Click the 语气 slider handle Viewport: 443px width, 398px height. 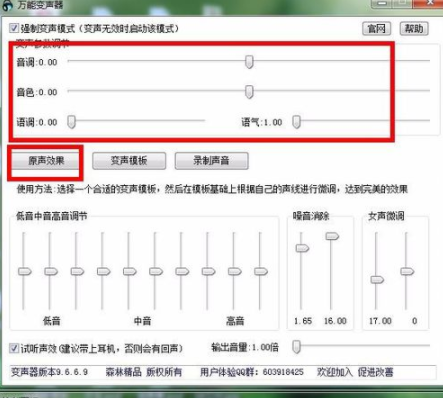296,122
